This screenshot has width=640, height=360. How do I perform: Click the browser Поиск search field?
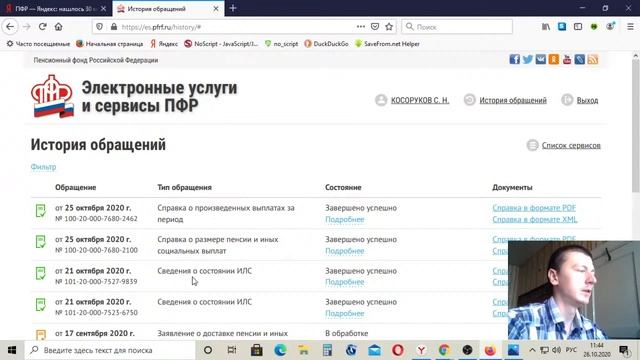click(457, 27)
